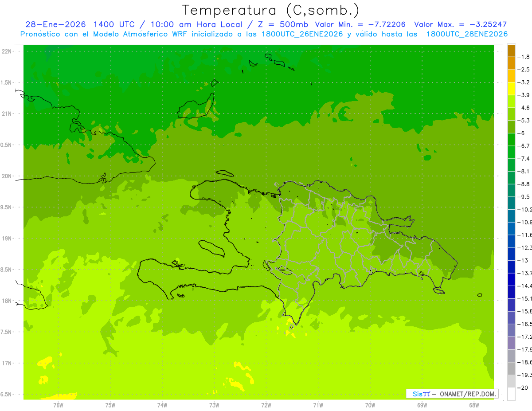
Task: Click the "9.5N" latitude label
Action: click(7, 207)
